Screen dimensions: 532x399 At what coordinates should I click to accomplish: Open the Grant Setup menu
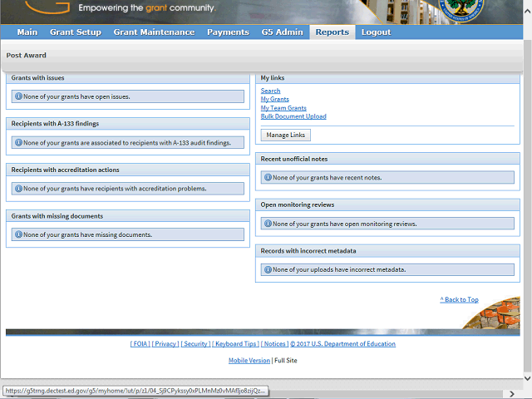click(76, 32)
